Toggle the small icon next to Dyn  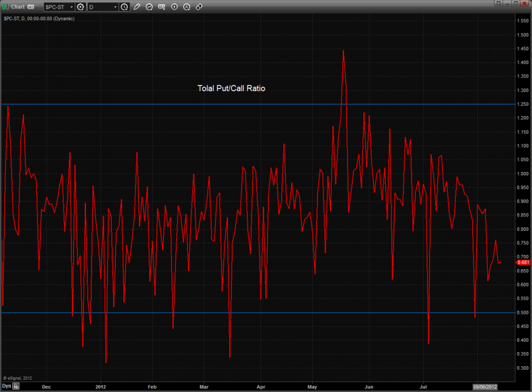[17, 387]
